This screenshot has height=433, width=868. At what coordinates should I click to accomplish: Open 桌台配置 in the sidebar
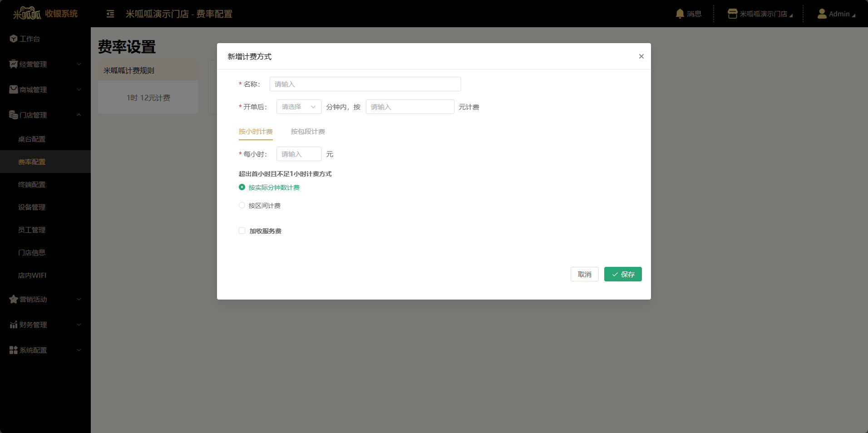(x=32, y=139)
